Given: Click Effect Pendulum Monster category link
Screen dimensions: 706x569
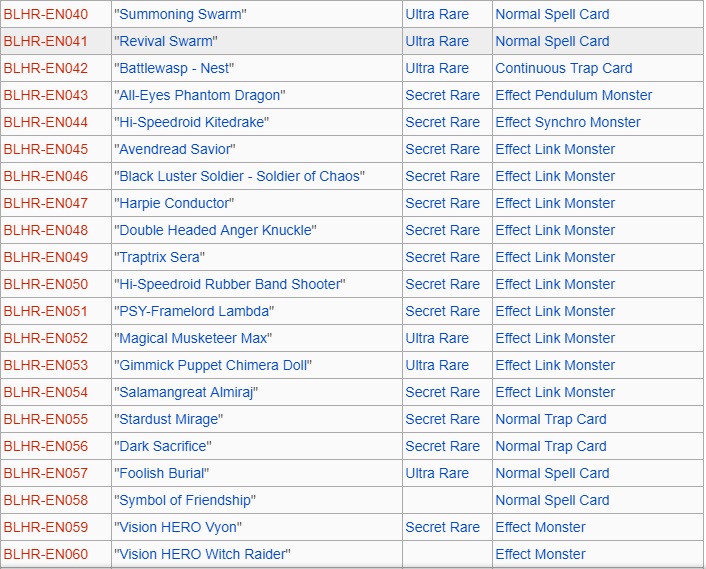Looking at the screenshot, I should click(x=573, y=96).
